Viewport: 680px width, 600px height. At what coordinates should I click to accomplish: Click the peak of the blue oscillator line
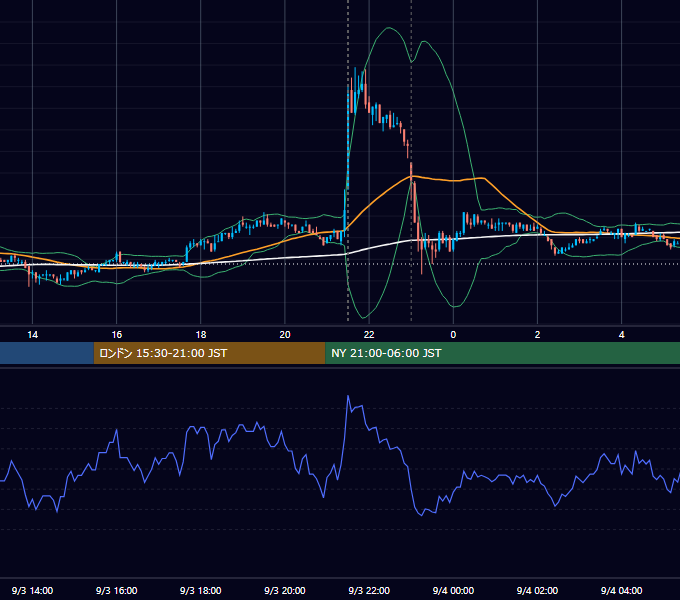pos(348,396)
